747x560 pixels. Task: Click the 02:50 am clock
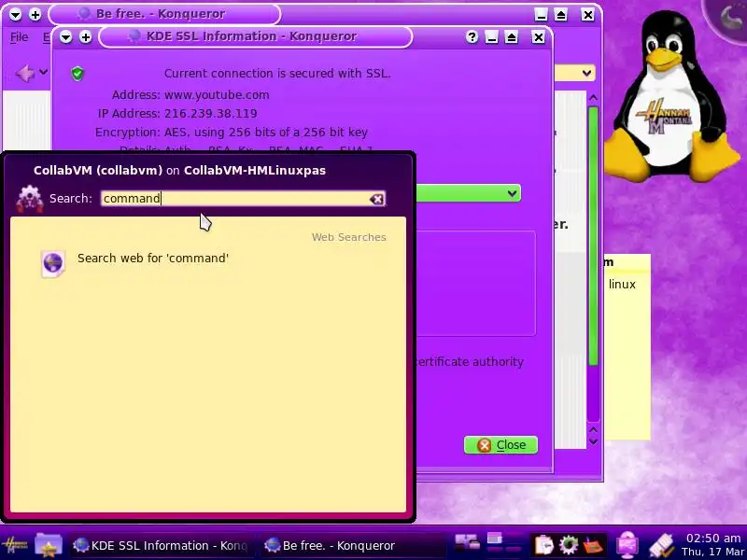(x=713, y=539)
